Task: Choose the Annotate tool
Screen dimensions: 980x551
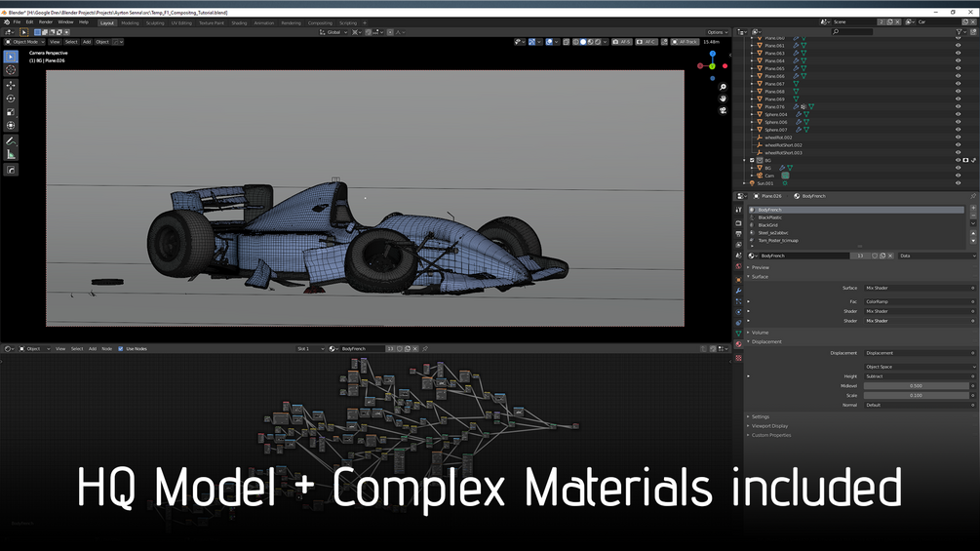Action: coord(11,141)
